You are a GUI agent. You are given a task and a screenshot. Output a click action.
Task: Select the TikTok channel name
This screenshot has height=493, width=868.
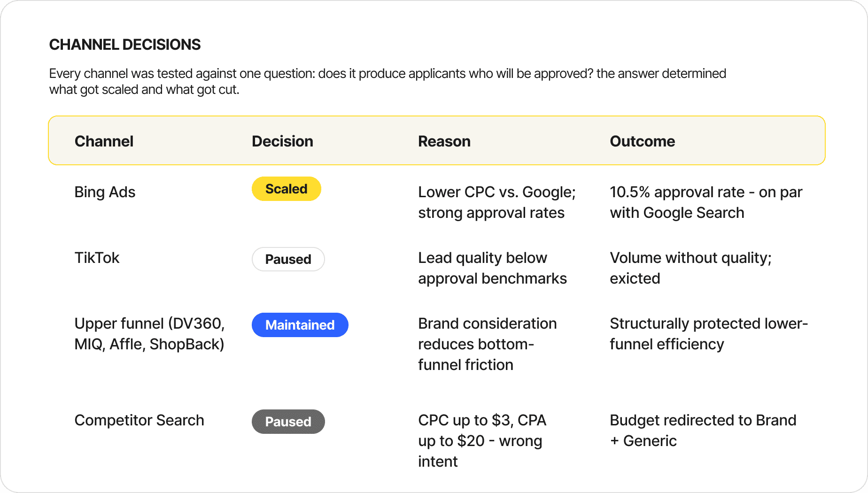point(97,258)
